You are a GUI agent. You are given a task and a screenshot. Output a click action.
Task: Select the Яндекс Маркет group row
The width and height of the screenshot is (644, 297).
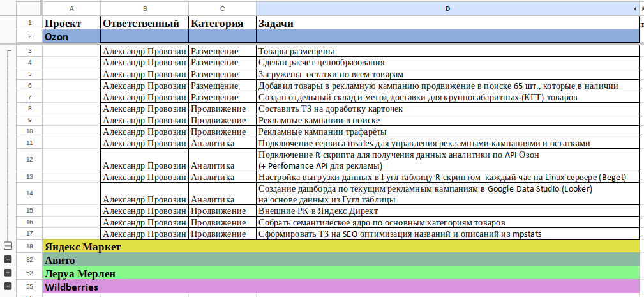341,247
